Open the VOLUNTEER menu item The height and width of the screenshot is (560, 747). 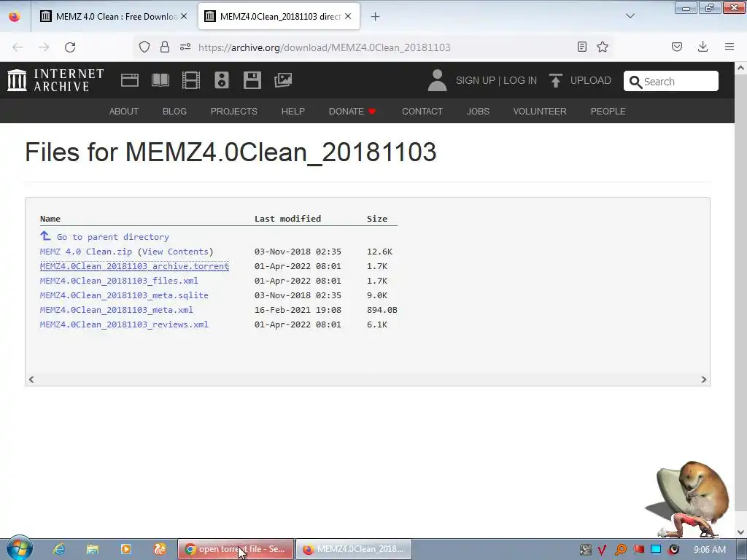tap(540, 111)
